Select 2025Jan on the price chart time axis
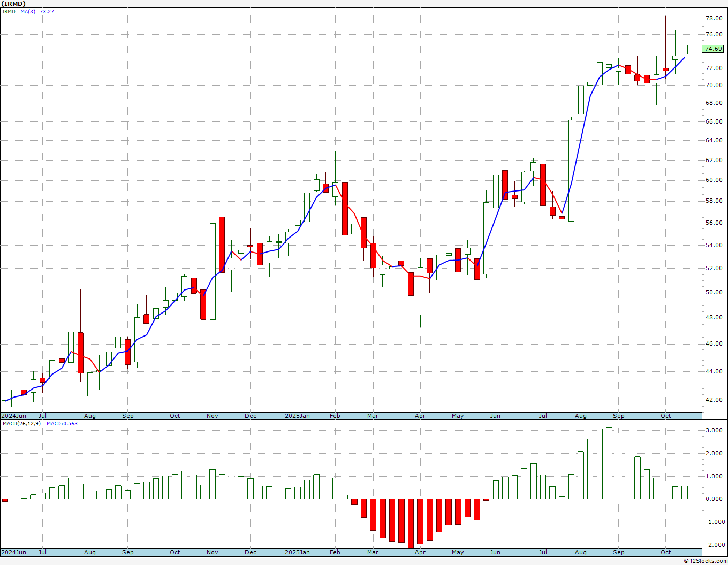 [297, 416]
